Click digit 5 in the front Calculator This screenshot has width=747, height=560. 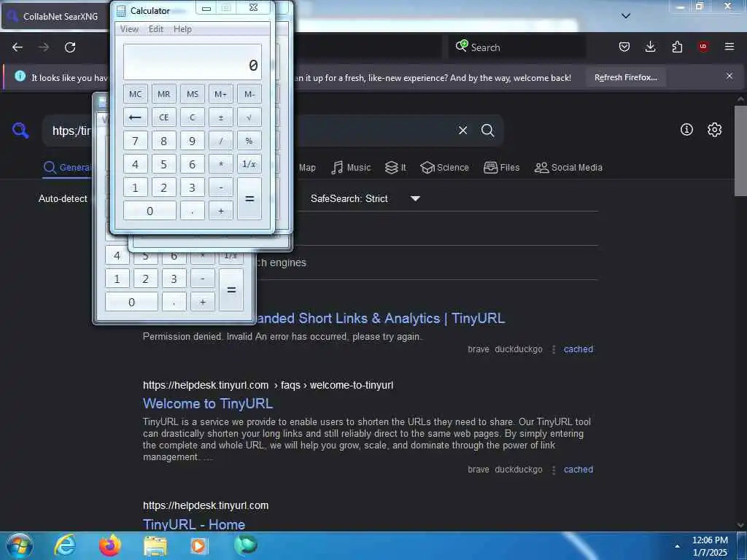click(164, 164)
